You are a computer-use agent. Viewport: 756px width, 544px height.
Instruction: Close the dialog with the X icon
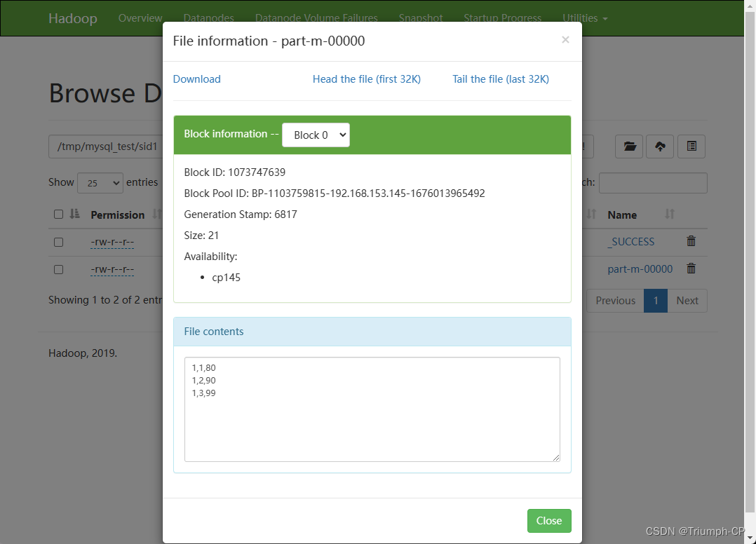(565, 39)
